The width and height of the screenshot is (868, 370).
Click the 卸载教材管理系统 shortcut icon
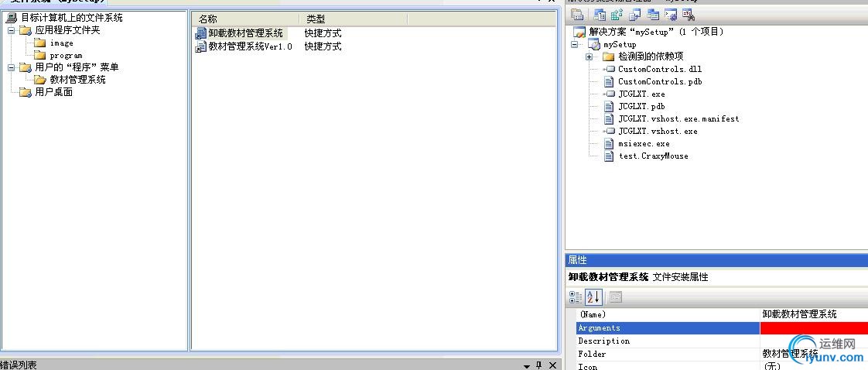[200, 34]
